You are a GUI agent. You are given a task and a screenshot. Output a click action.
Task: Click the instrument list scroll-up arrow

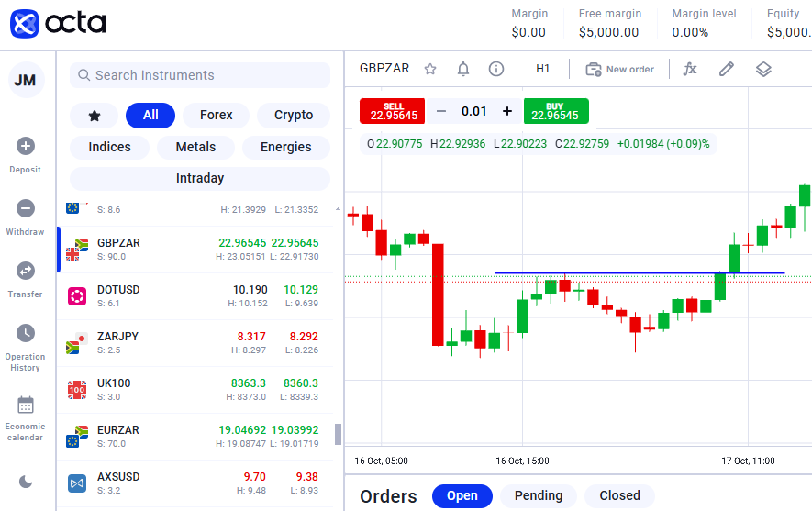pyautogui.click(x=339, y=209)
